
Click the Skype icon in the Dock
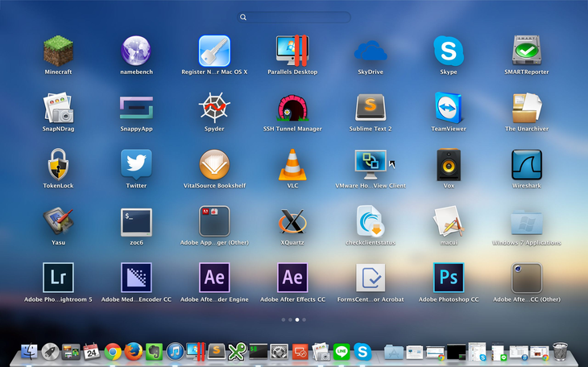point(362,352)
